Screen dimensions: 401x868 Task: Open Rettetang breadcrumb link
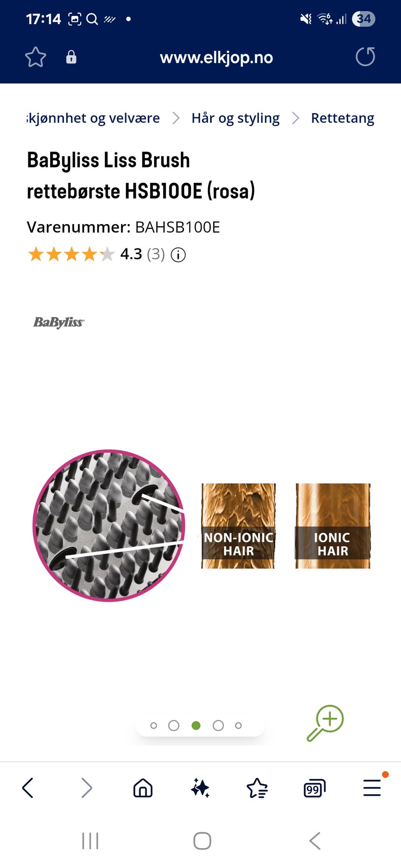[x=343, y=118]
